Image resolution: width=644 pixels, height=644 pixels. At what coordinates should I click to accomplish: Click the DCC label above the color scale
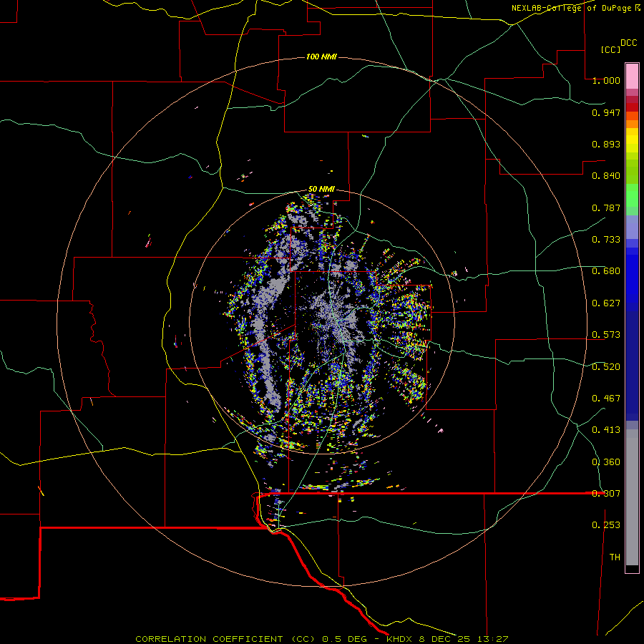tap(628, 43)
